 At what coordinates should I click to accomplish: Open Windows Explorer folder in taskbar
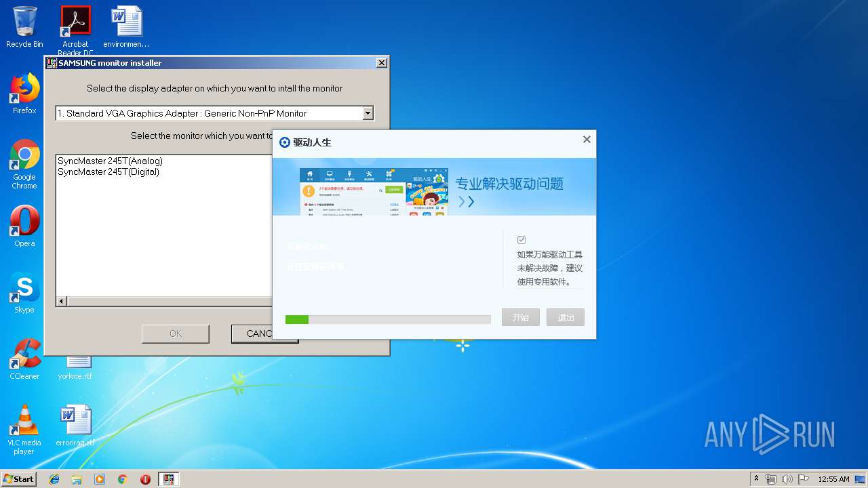(77, 479)
